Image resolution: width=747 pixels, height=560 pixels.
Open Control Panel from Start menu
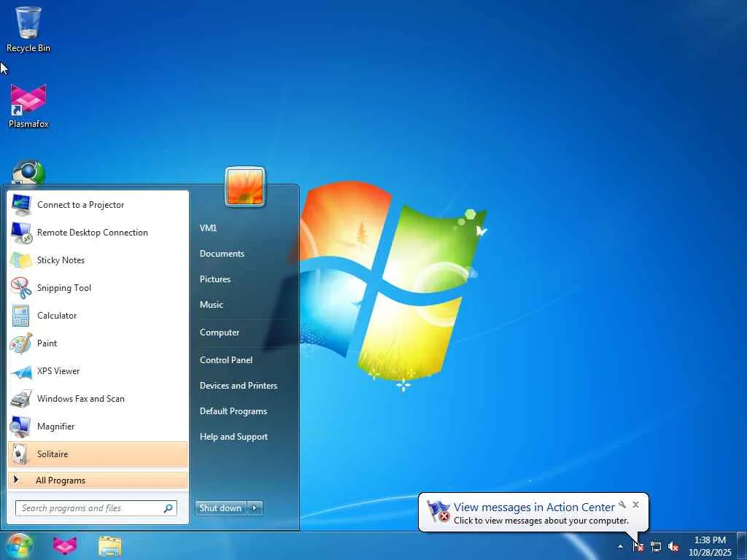226,360
